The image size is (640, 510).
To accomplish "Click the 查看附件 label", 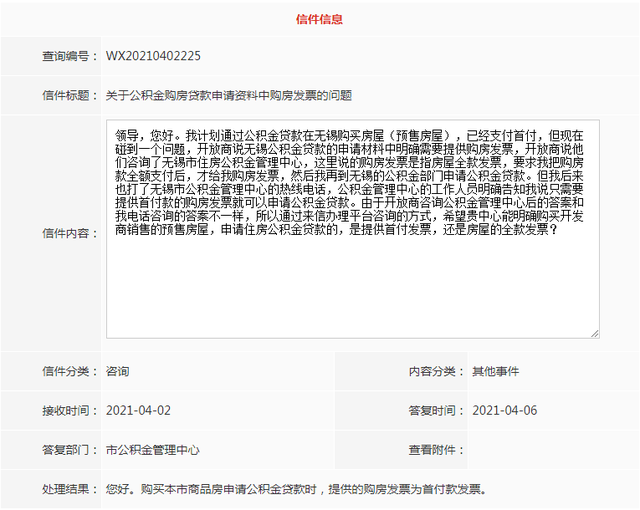I will (x=436, y=450).
